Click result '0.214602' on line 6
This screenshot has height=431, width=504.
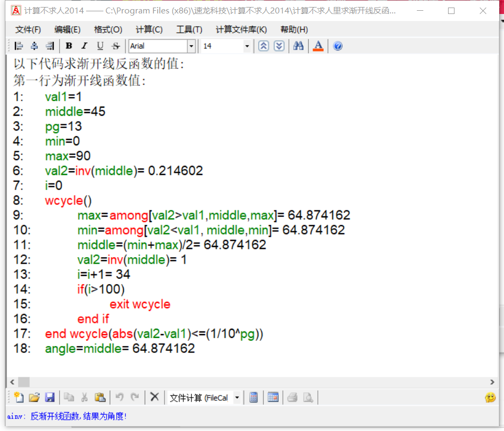coord(175,171)
